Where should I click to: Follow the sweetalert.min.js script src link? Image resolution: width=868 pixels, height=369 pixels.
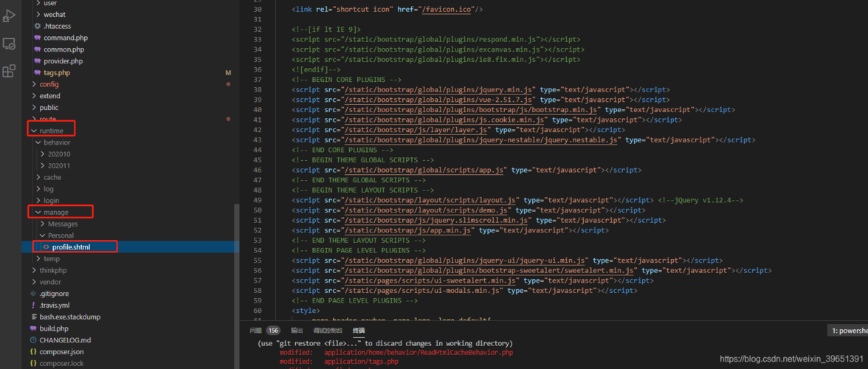(x=489, y=270)
